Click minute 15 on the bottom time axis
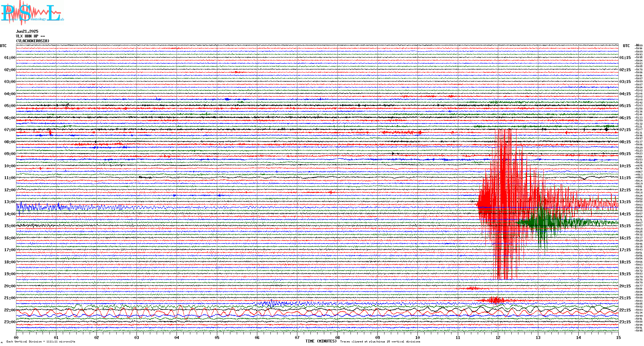644x346 pixels. [x=618, y=337]
